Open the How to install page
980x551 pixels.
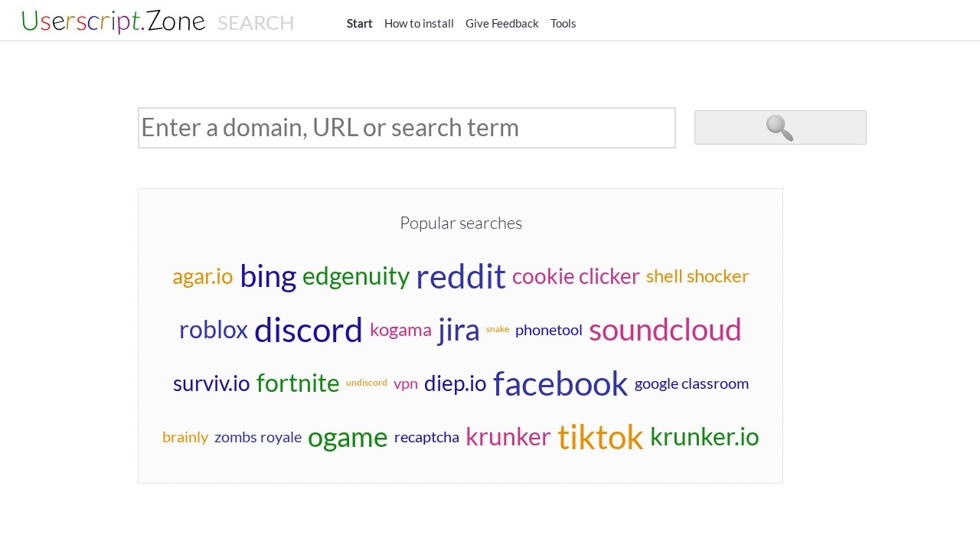(x=419, y=23)
